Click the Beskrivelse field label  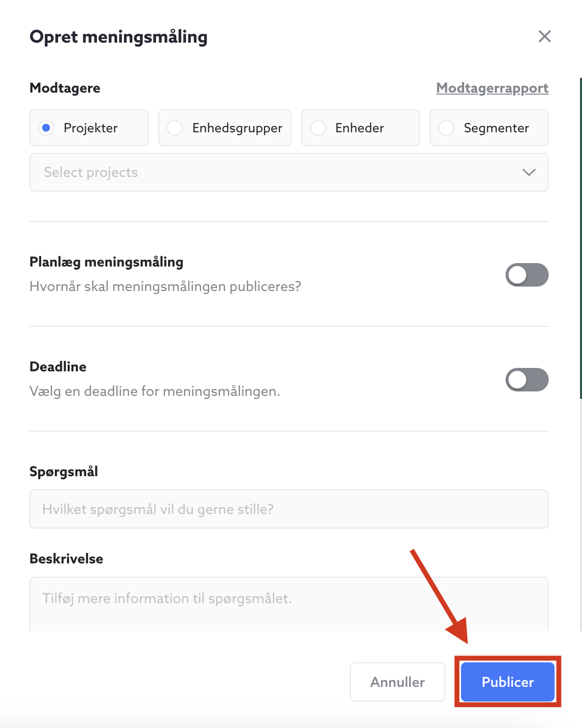66,559
